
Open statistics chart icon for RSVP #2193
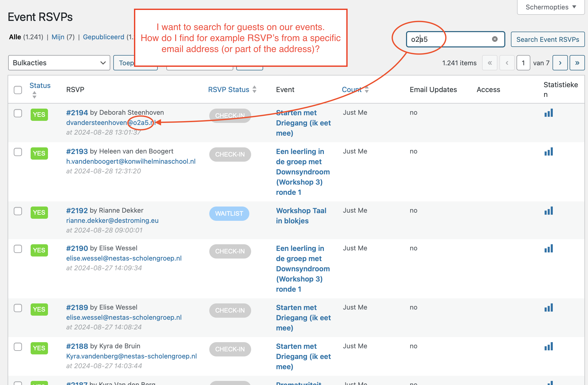coord(548,151)
